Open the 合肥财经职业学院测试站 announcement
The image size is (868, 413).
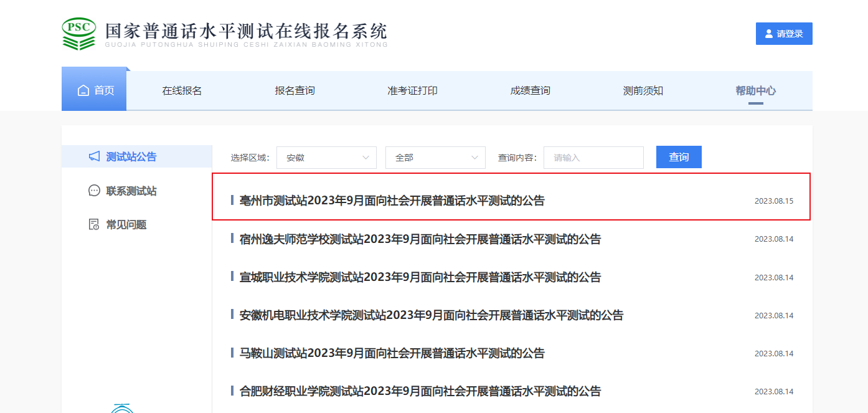pos(420,391)
